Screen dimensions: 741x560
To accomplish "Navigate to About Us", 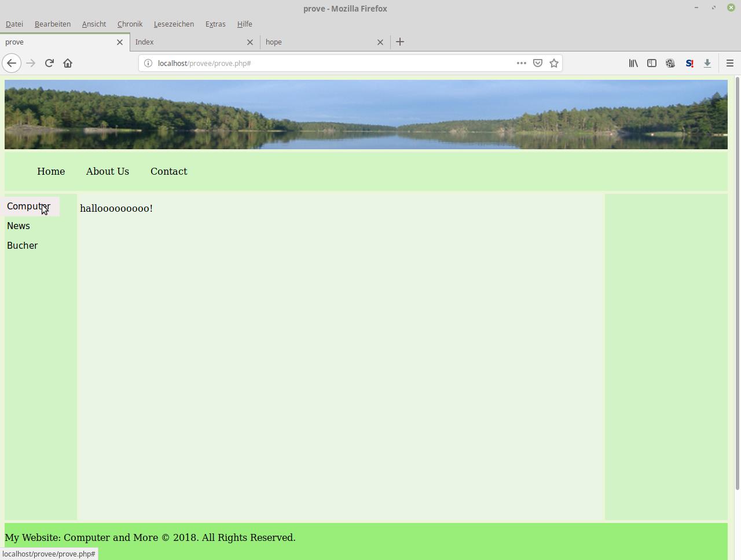I will (107, 171).
